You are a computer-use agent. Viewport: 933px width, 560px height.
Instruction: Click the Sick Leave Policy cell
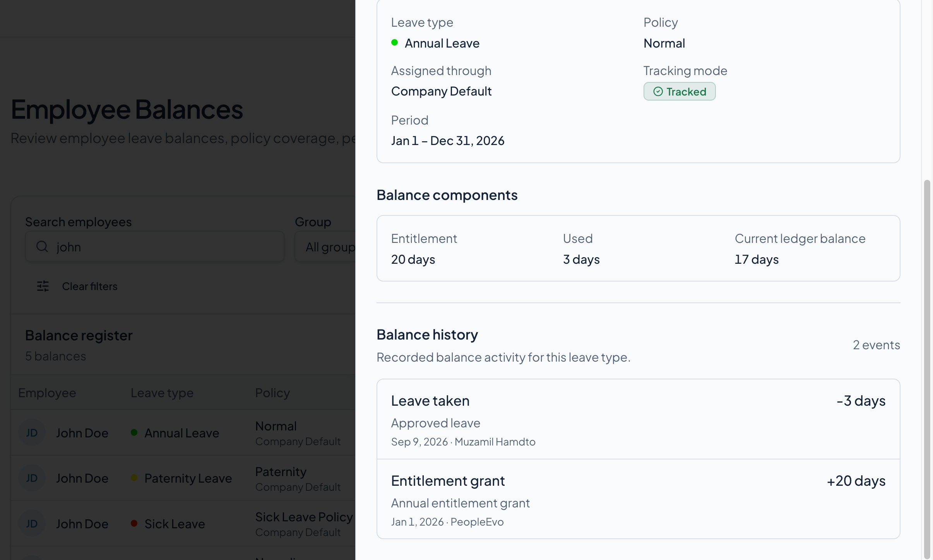click(x=304, y=517)
